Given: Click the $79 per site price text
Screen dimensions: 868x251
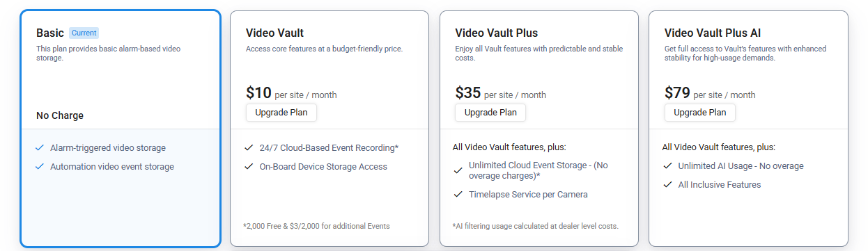Looking at the screenshot, I should 710,93.
